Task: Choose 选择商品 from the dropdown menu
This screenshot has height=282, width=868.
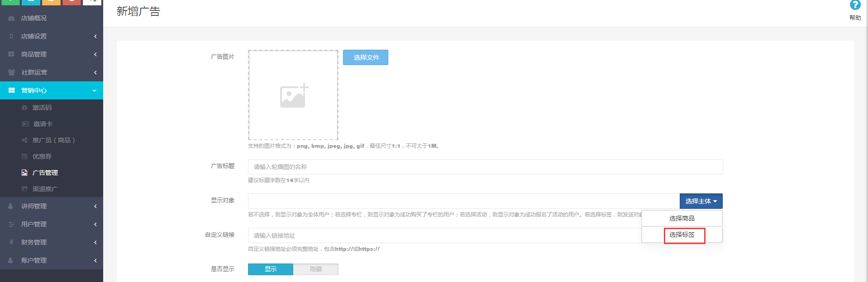Action: click(682, 218)
